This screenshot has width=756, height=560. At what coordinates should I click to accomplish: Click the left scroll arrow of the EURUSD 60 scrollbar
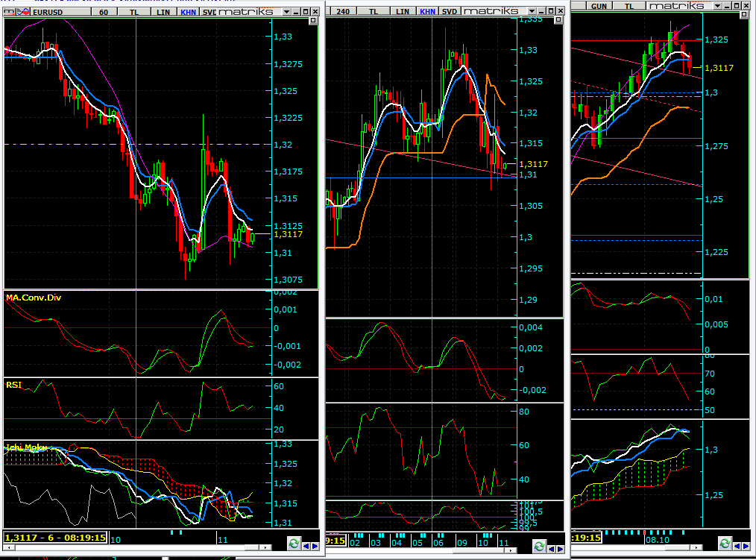coord(7,547)
